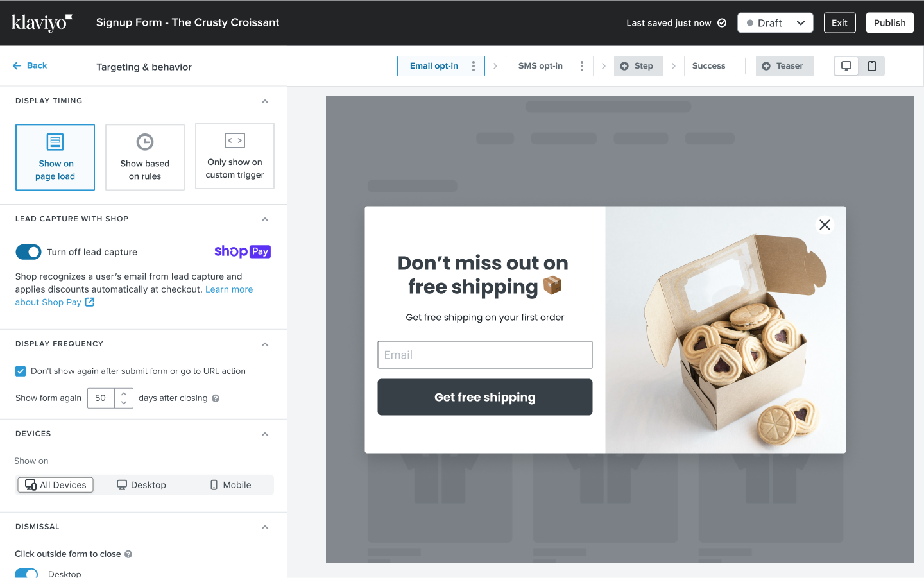This screenshot has height=578, width=924.
Task: Collapse the Devices section
Action: (265, 434)
